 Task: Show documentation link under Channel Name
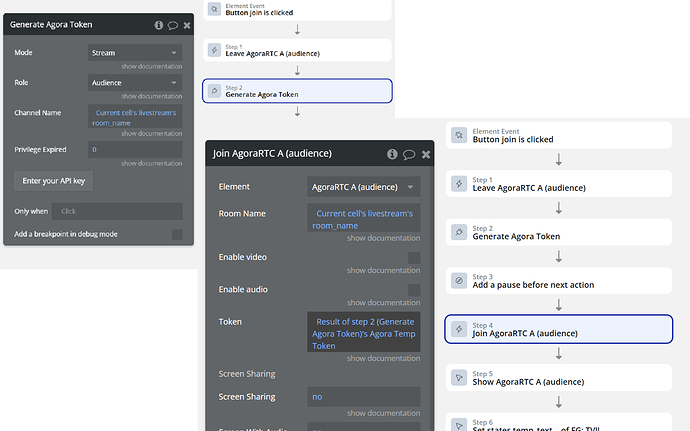click(x=152, y=133)
